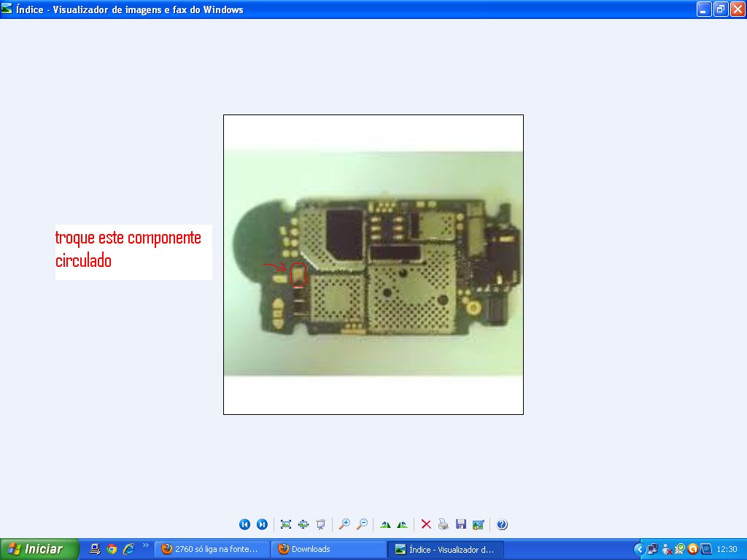
Task: Click the Show Desktop quick launch icon
Action: (95, 549)
